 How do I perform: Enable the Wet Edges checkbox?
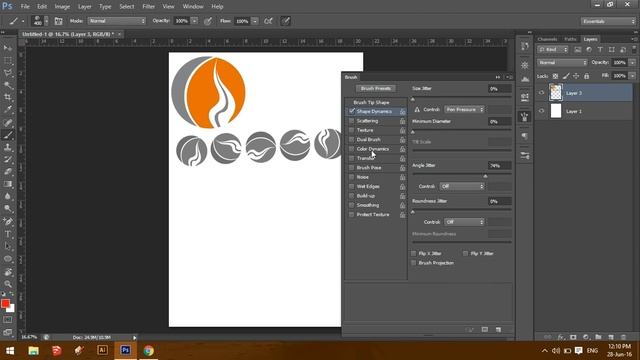(351, 187)
